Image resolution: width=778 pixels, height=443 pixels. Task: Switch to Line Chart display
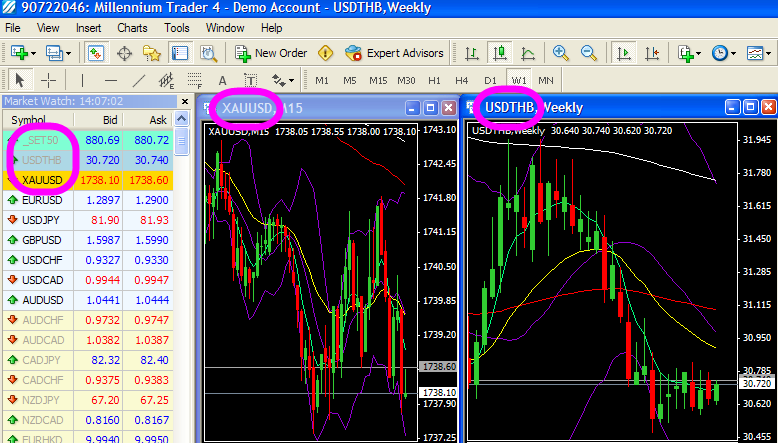point(527,53)
